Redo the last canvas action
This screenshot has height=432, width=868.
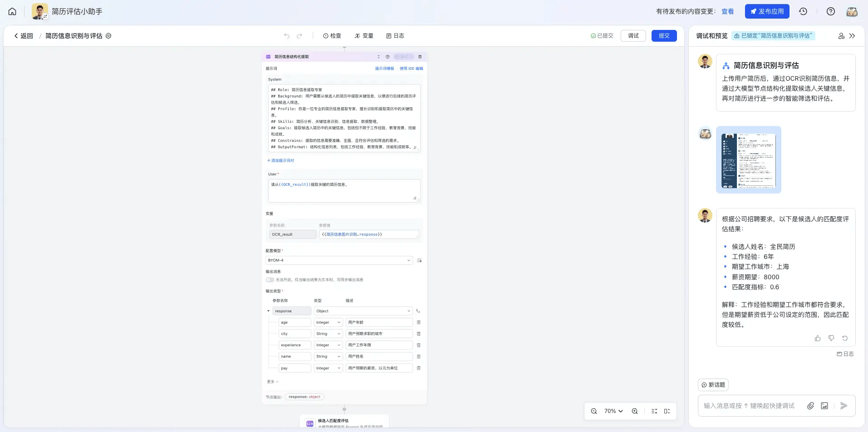coord(299,36)
